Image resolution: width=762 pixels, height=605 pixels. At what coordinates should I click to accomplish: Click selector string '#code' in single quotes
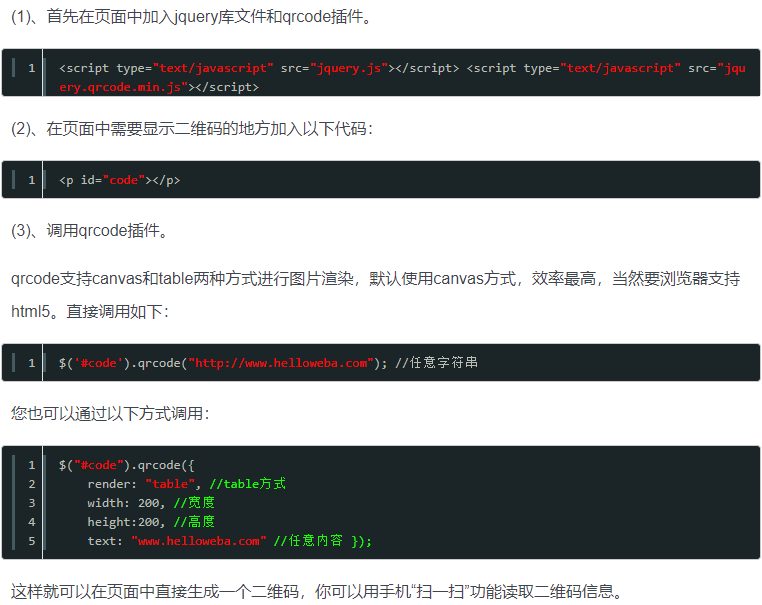click(99, 363)
